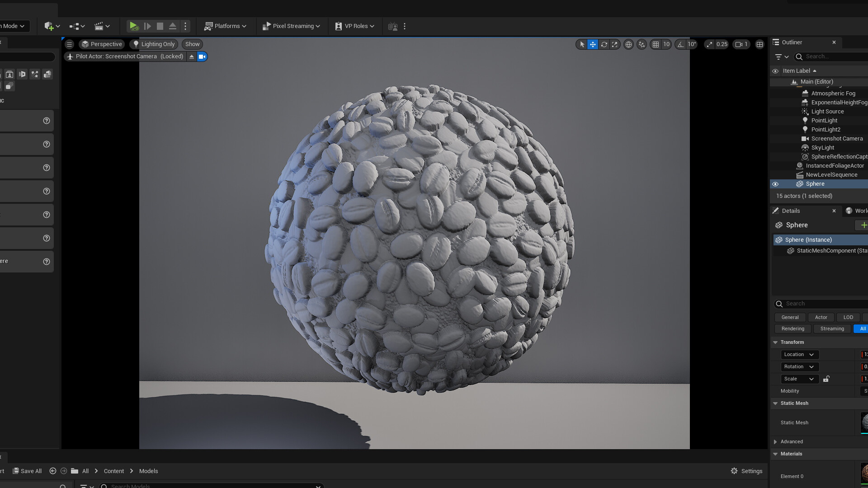The width and height of the screenshot is (868, 488).
Task: Toggle the pilot camera view indicator
Action: coord(202,56)
